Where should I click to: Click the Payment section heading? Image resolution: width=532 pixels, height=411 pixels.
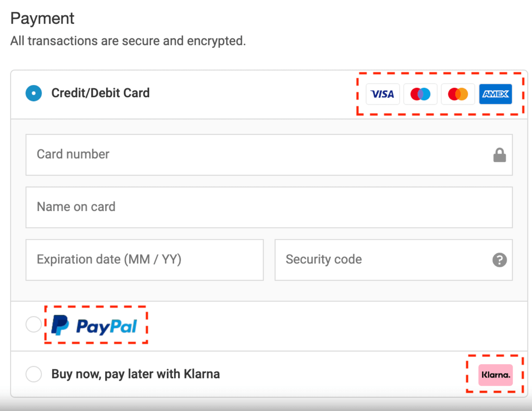tap(42, 19)
